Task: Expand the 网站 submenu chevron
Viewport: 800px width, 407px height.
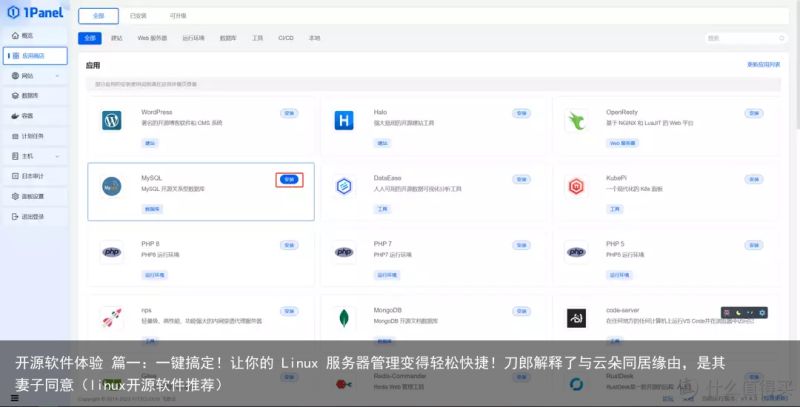Action: 57,76
